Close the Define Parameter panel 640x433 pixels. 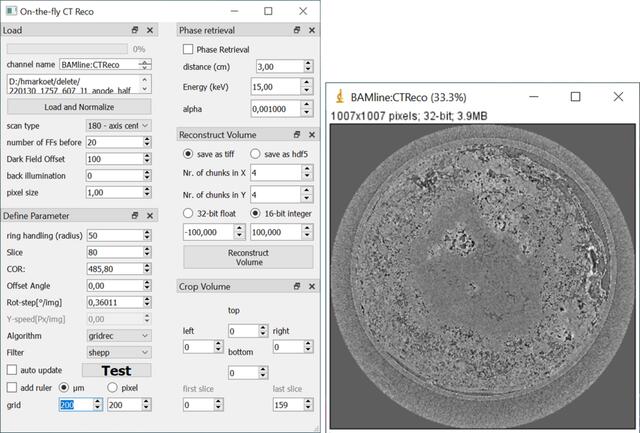[x=150, y=215]
